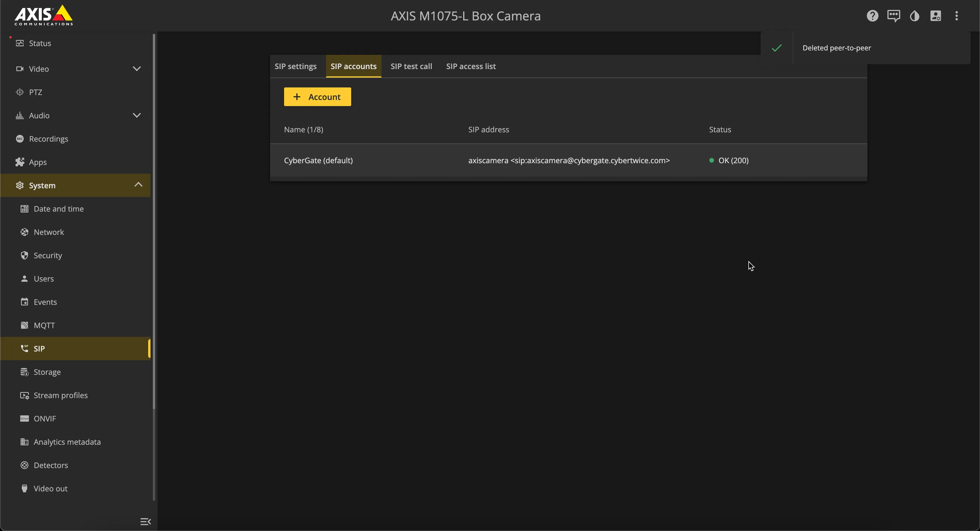Click the AXIS Communications logo
Screen dimensions: 980x531
coord(43,15)
